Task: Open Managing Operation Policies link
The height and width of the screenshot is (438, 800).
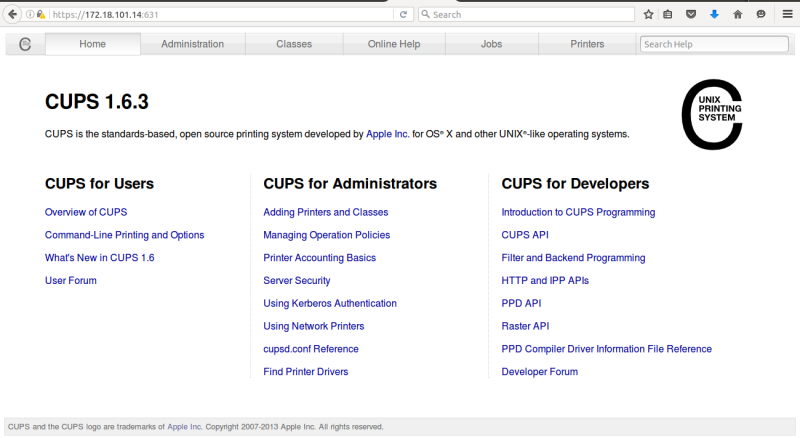Action: tap(327, 235)
